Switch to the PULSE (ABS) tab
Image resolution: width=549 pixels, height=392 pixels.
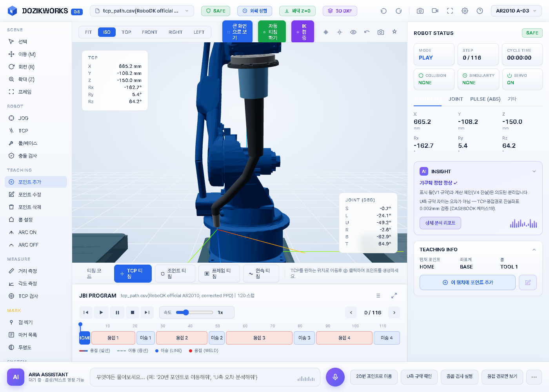[485, 99]
